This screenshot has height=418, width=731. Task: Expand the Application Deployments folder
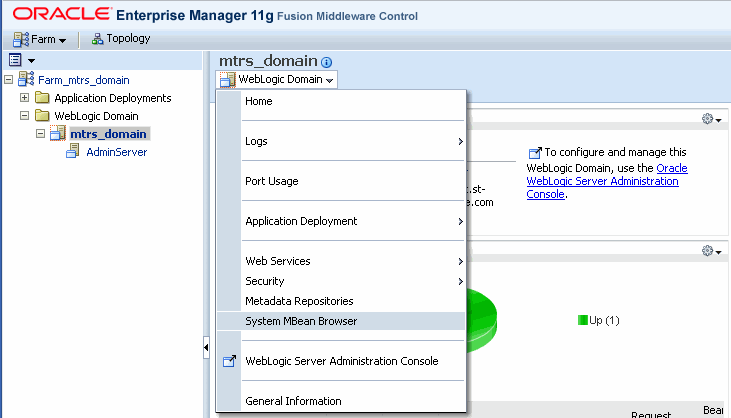(24, 97)
